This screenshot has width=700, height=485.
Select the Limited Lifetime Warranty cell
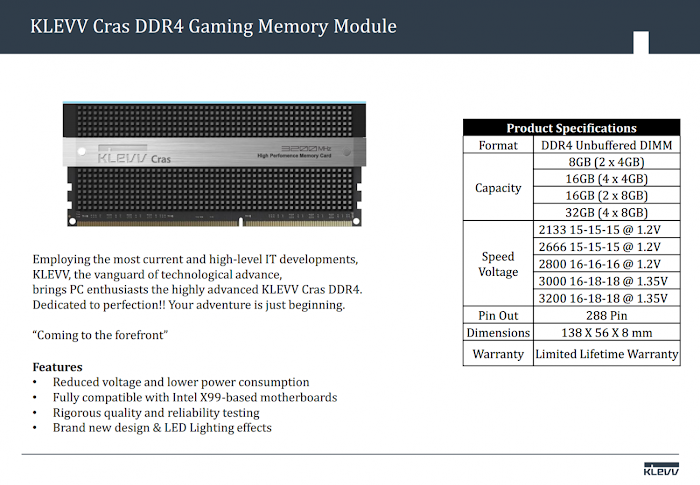pos(606,354)
